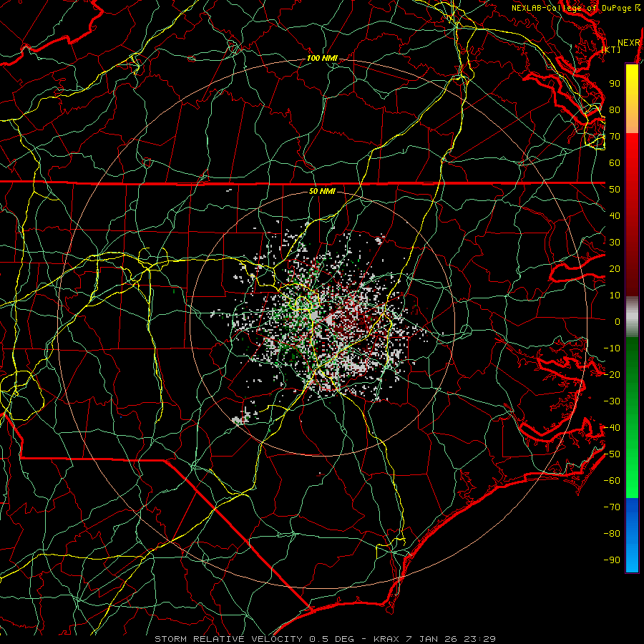Viewport: 644px width, 644px height.
Task: Click the 30 tick label on the velocity scale
Action: click(615, 243)
